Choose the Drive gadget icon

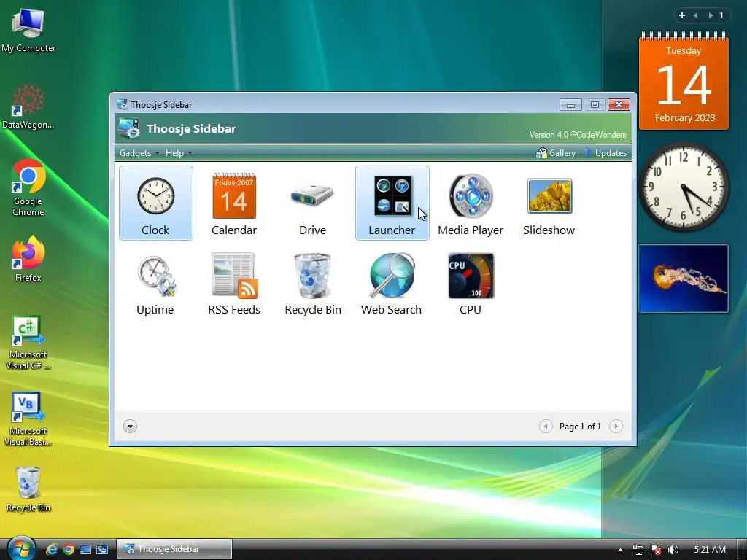coord(312,203)
